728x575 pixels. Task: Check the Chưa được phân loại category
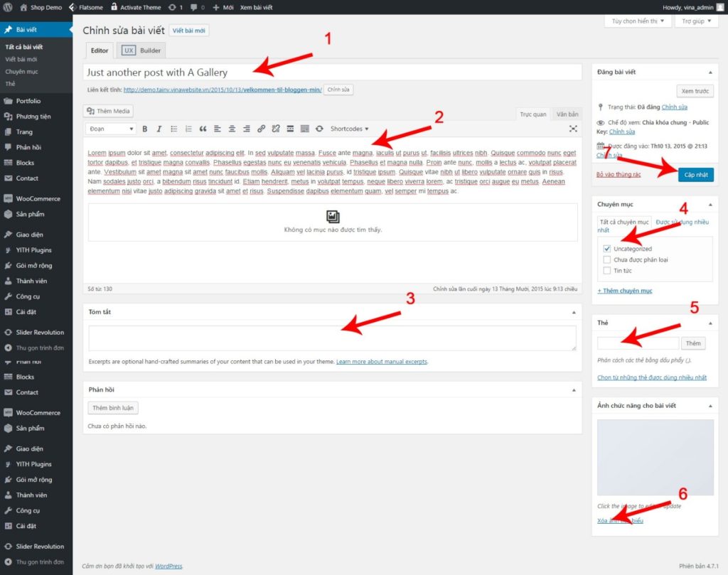pyautogui.click(x=606, y=259)
